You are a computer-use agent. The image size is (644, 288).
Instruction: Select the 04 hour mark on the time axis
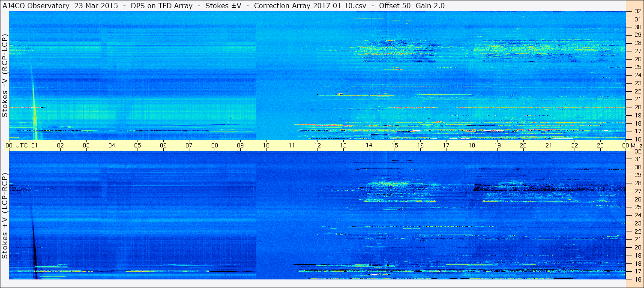[x=112, y=145]
